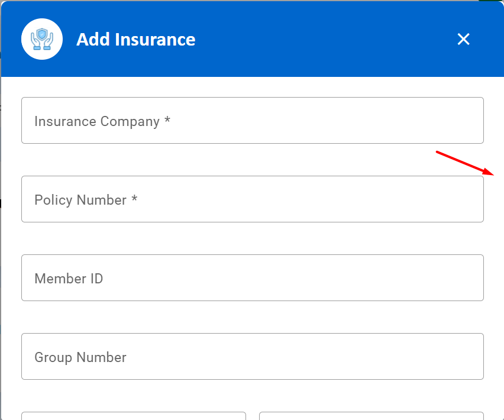Click the Policy Number placeholder label
This screenshot has height=420, width=504.
(x=80, y=200)
